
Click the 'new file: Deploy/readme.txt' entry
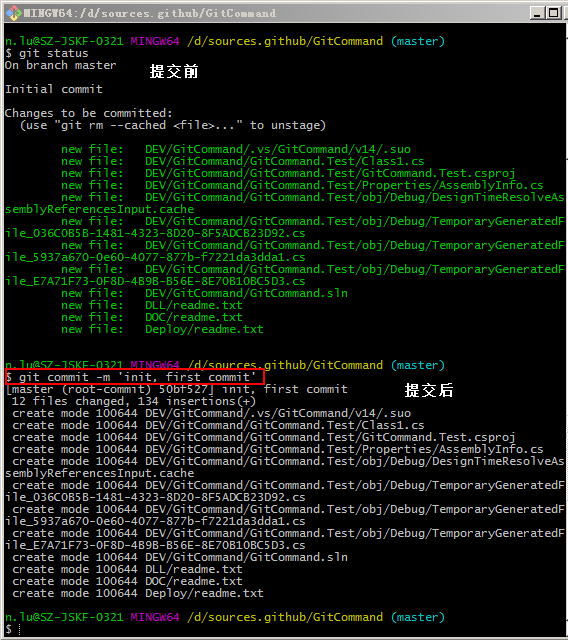coord(162,329)
